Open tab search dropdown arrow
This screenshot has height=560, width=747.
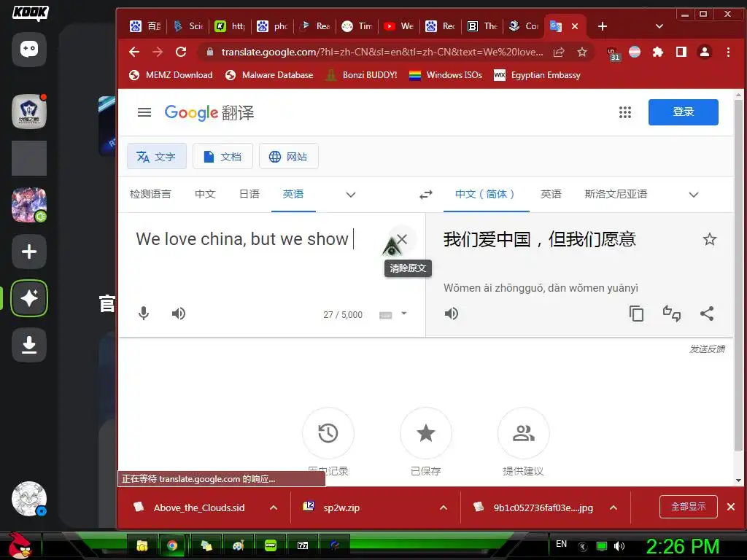659,26
